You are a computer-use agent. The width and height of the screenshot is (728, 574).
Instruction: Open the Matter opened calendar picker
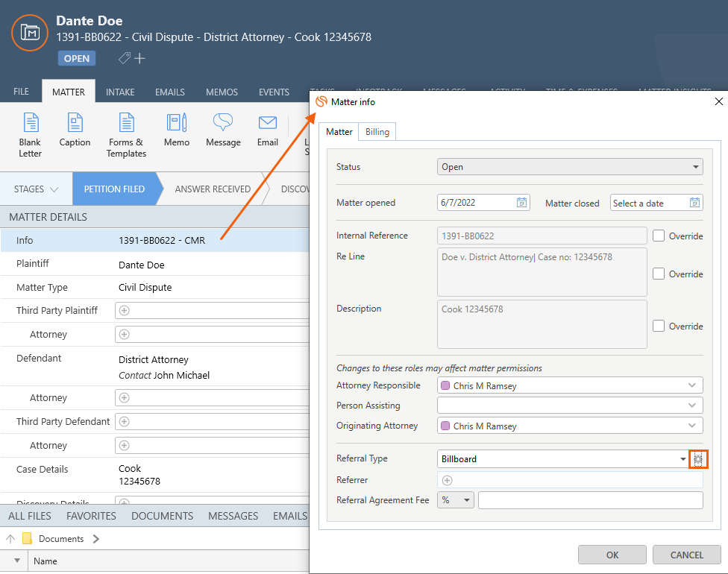(522, 203)
